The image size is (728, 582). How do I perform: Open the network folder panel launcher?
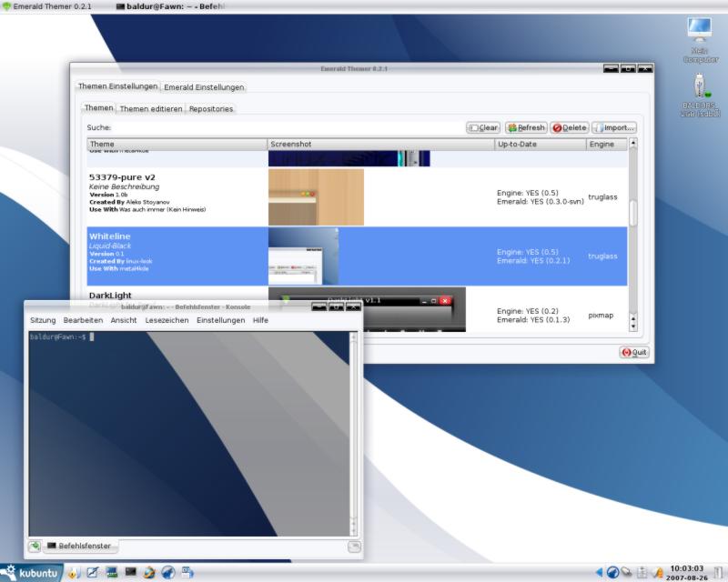tap(187, 573)
